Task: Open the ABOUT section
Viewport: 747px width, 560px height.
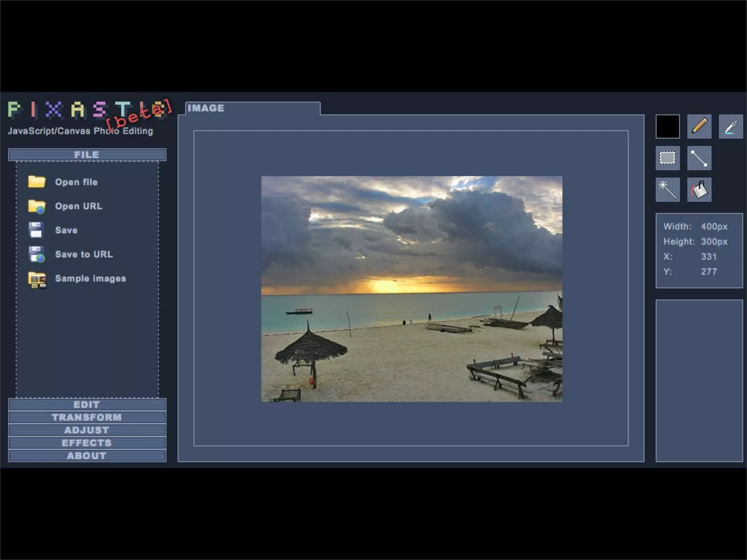Action: 87,456
